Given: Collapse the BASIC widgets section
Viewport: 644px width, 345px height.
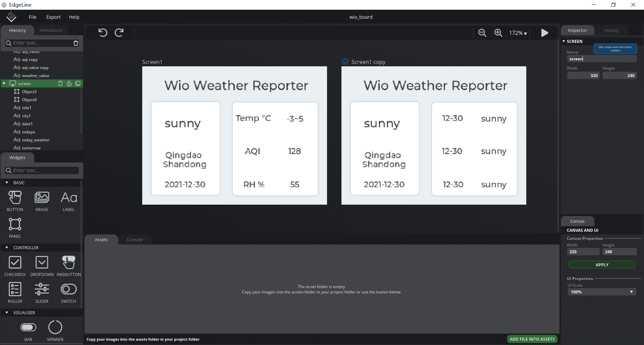Looking at the screenshot, I should pos(7,183).
